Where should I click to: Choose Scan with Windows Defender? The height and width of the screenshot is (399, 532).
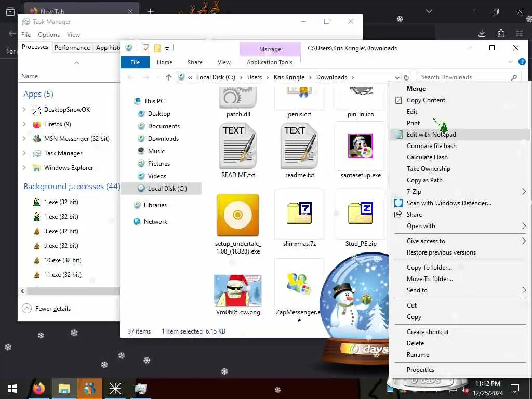point(460,203)
